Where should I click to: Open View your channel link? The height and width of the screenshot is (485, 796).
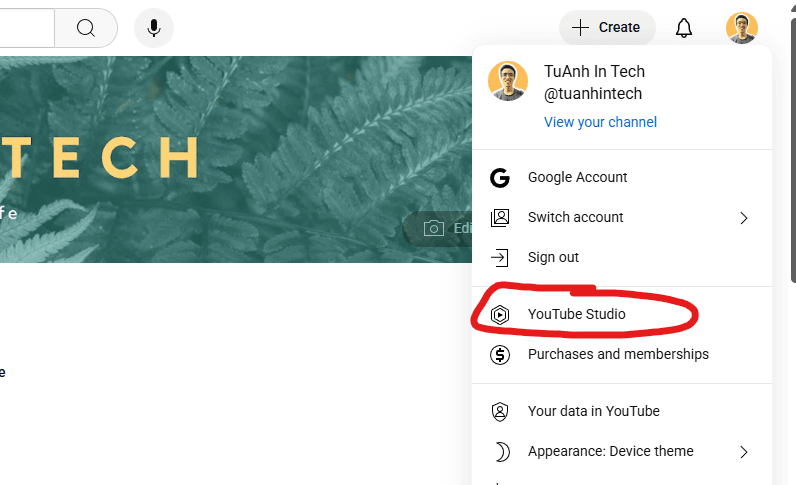tap(600, 122)
